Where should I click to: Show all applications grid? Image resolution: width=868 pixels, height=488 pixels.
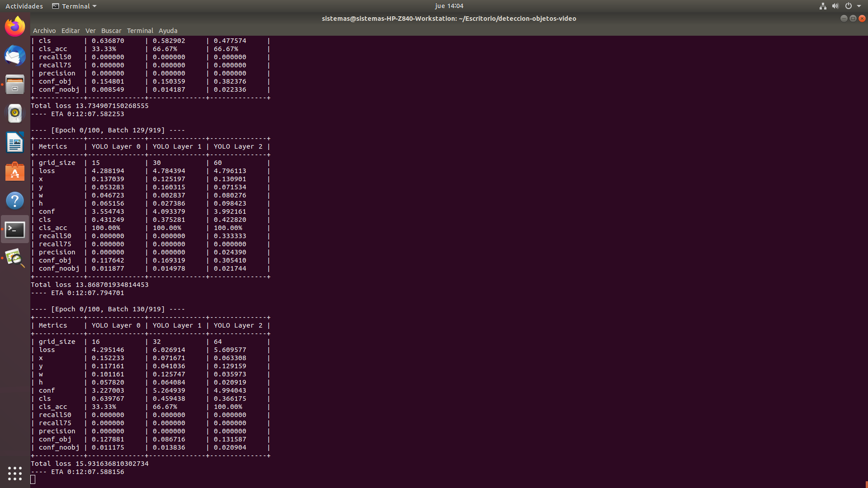click(x=15, y=473)
